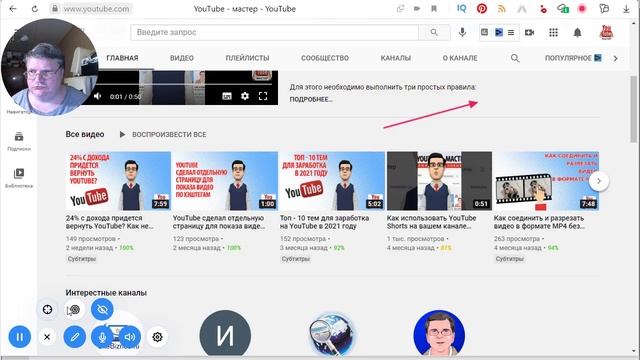Viewport: 640px width, 360px height.
Task: Open recorder settings gear
Action: click(x=157, y=337)
